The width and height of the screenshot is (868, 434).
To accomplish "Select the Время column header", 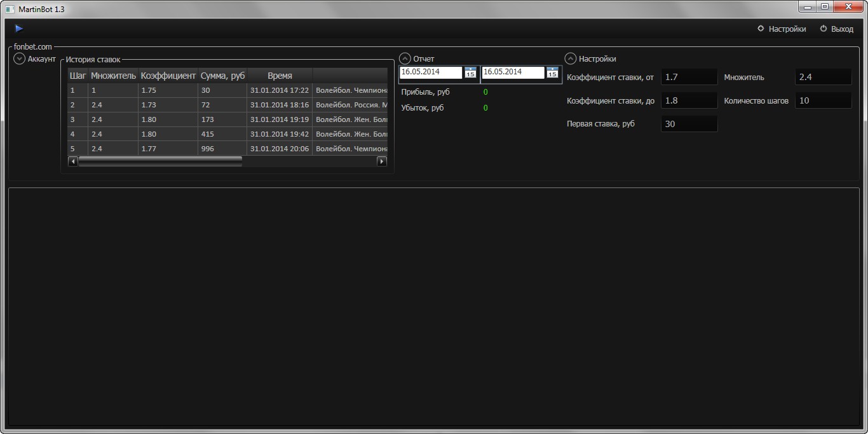I will [280, 76].
